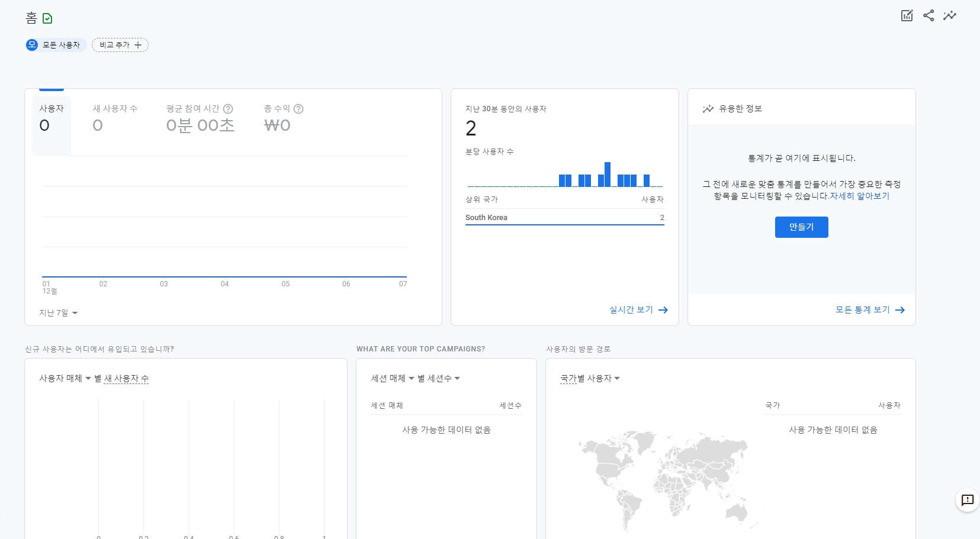Click the 홈 page title
This screenshot has height=539, width=980.
click(x=31, y=18)
